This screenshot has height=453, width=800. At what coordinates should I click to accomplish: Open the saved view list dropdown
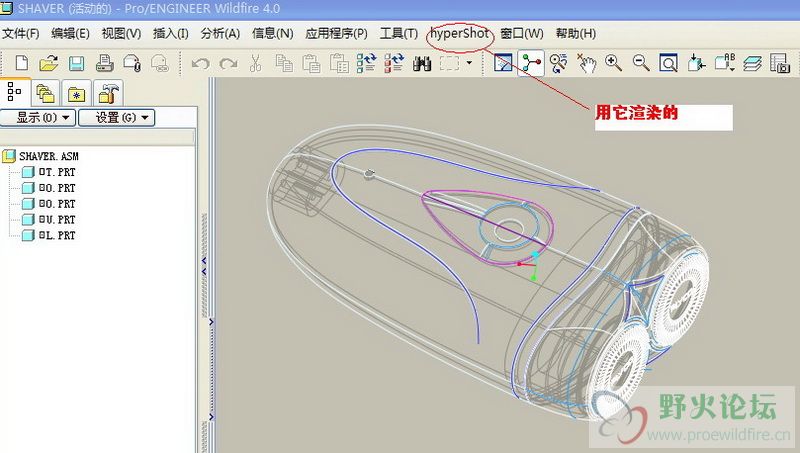click(724, 63)
